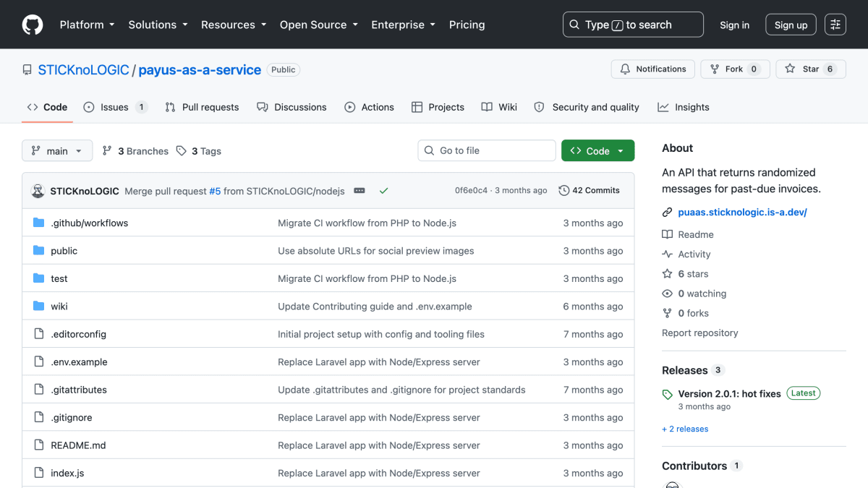Image resolution: width=868 pixels, height=488 pixels.
Task: Expand the Solutions menu
Action: click(158, 25)
